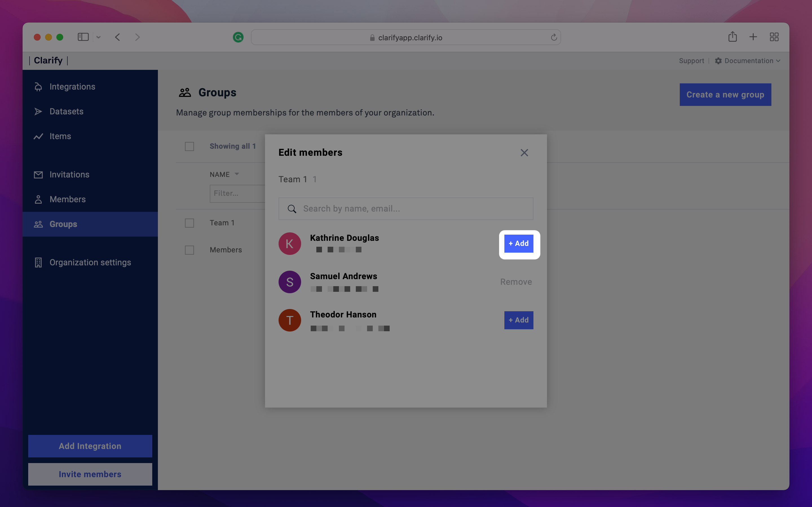
Task: Expand the Documentation dropdown
Action: click(x=749, y=61)
